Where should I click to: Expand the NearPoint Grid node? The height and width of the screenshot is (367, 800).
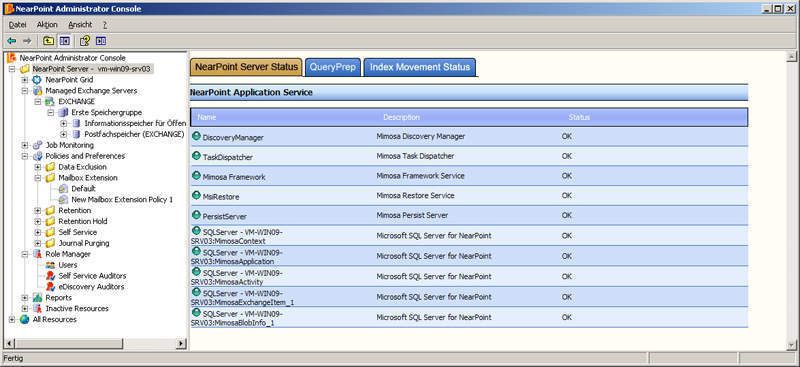point(24,80)
